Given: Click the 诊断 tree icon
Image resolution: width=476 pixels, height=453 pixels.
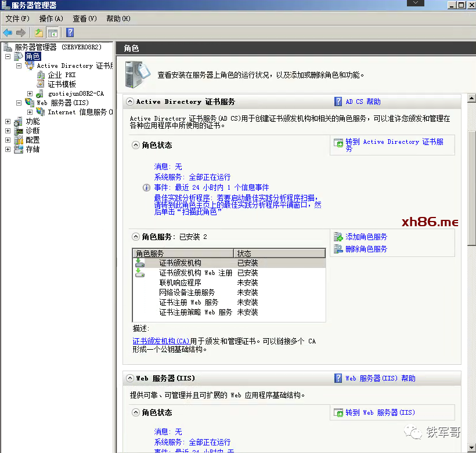Looking at the screenshot, I should [x=18, y=131].
